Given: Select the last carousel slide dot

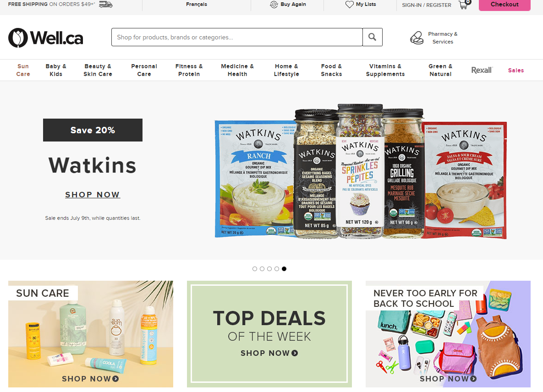Looking at the screenshot, I should (284, 269).
